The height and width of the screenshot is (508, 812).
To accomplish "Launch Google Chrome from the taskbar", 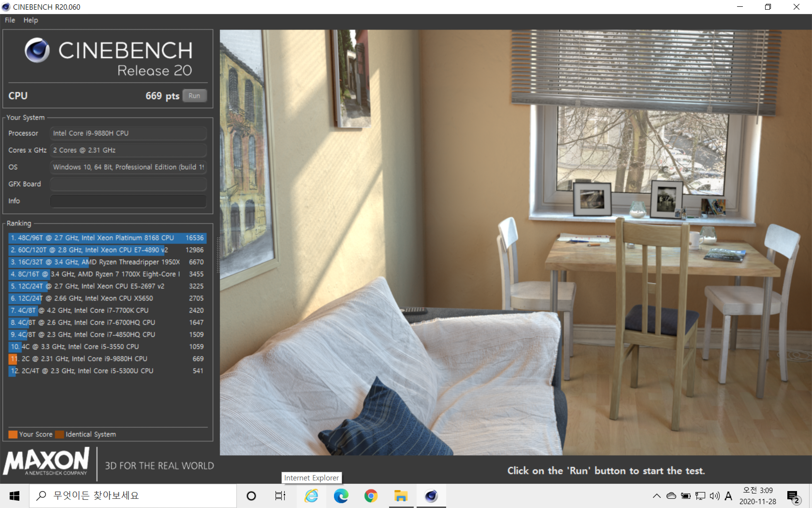I will tap(371, 496).
